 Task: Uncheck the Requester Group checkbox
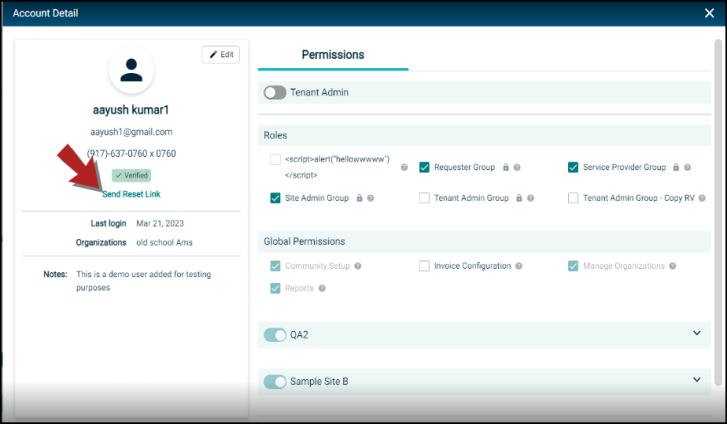point(424,167)
